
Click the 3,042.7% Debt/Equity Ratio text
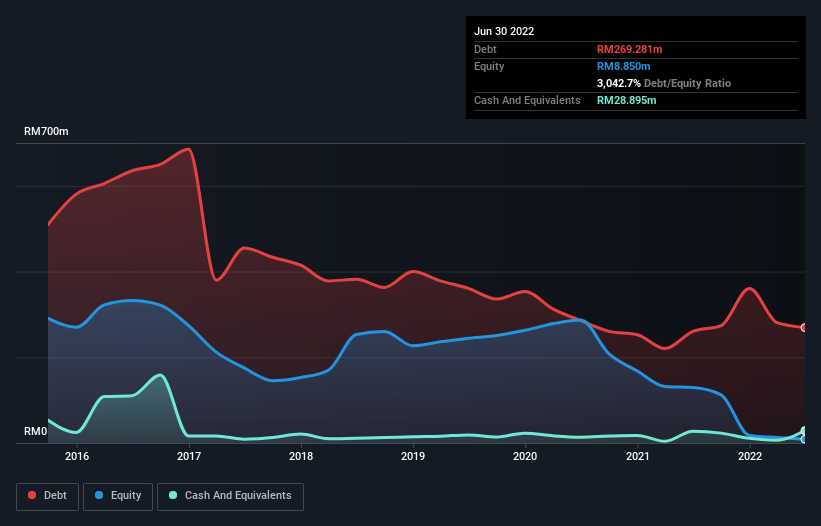coord(664,83)
